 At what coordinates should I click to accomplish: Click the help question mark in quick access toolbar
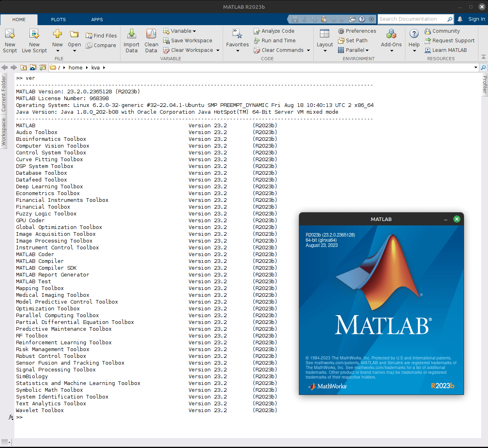pos(362,19)
